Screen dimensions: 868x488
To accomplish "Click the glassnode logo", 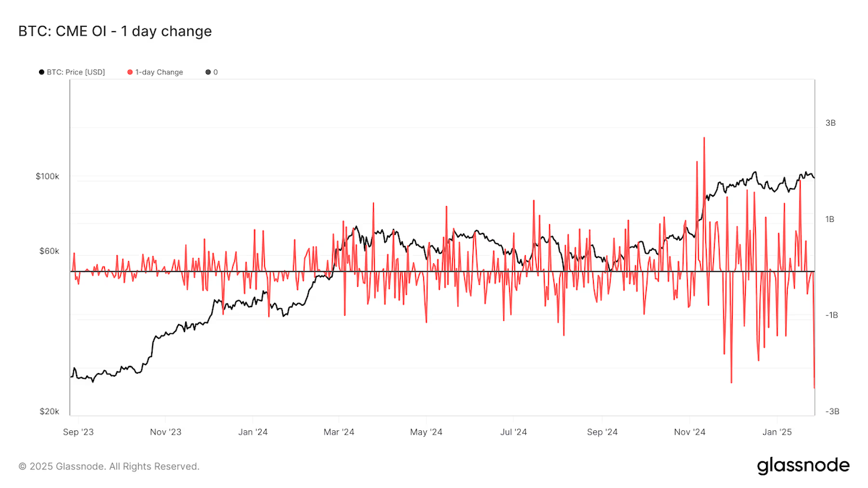I will (x=803, y=466).
